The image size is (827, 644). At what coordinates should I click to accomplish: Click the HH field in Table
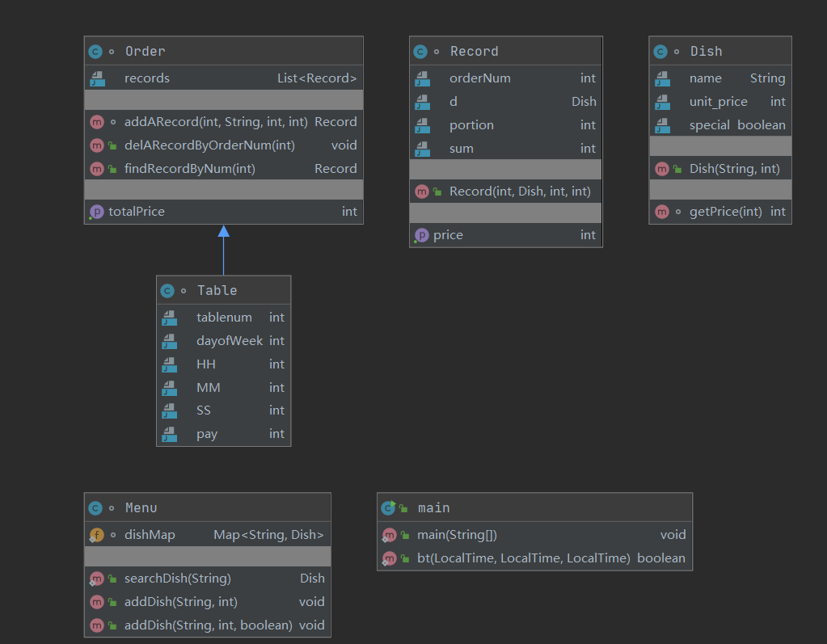(224, 364)
